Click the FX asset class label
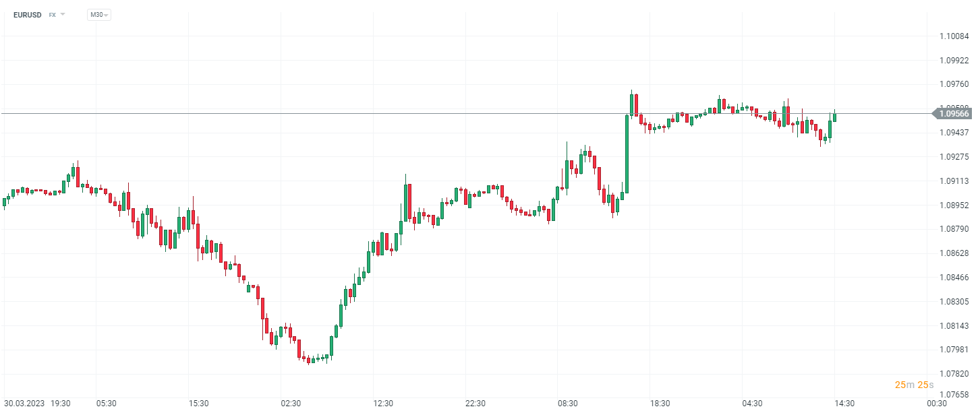The width and height of the screenshot is (980, 415). click(52, 14)
